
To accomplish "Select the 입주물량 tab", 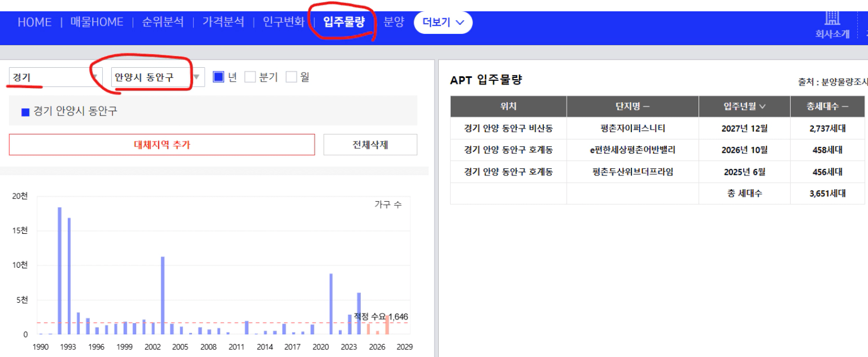I will 344,23.
